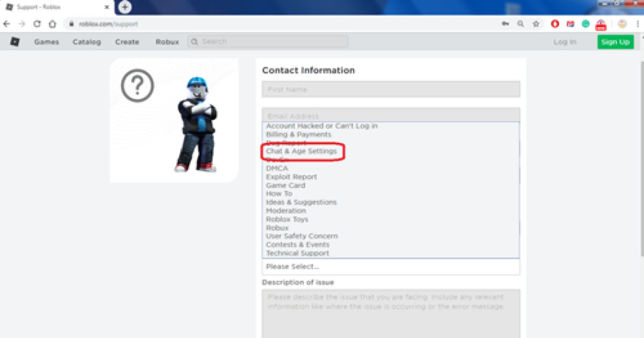Click the red Opera extension icon
The image size is (644, 338).
click(x=555, y=24)
